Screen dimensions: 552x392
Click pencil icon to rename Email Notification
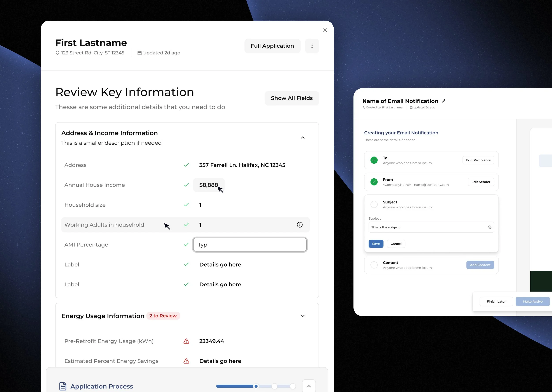tap(443, 101)
